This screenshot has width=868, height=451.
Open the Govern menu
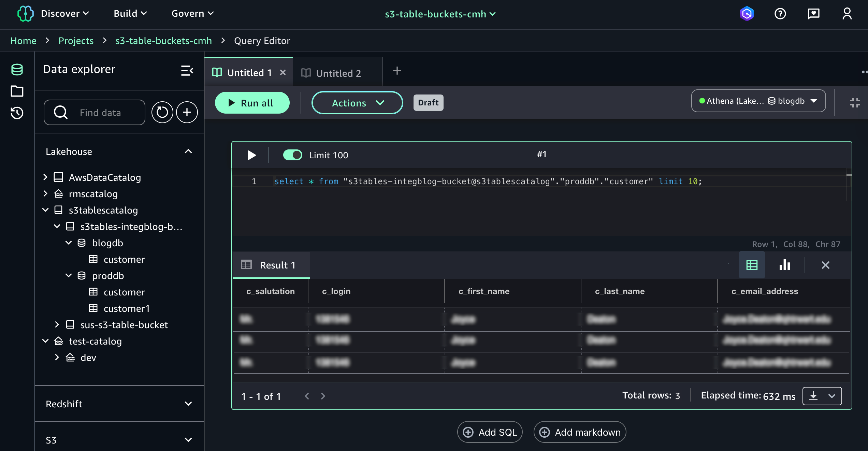tap(192, 14)
